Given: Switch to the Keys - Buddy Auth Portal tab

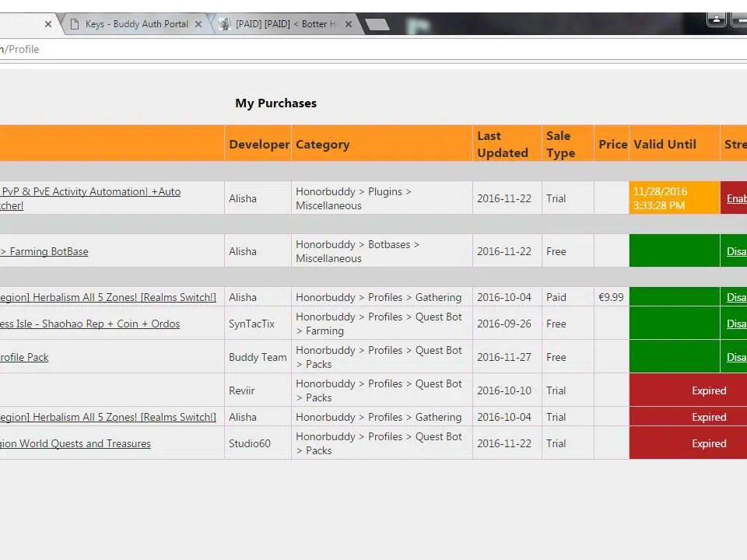Looking at the screenshot, I should pos(137,24).
